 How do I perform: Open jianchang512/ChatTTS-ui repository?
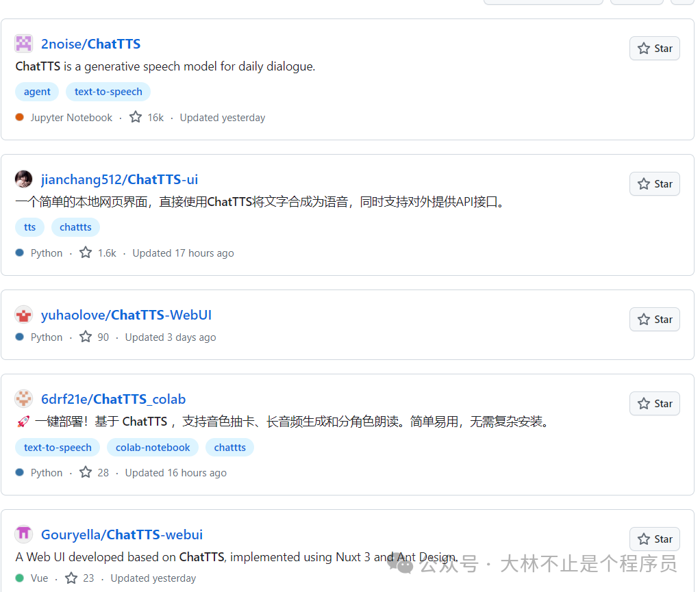[x=119, y=179]
